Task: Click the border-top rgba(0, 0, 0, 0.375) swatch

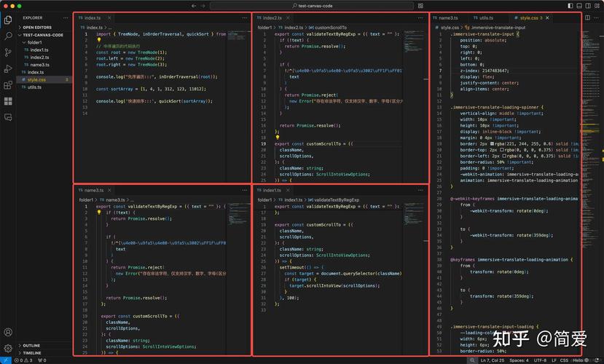Action: 502,150
